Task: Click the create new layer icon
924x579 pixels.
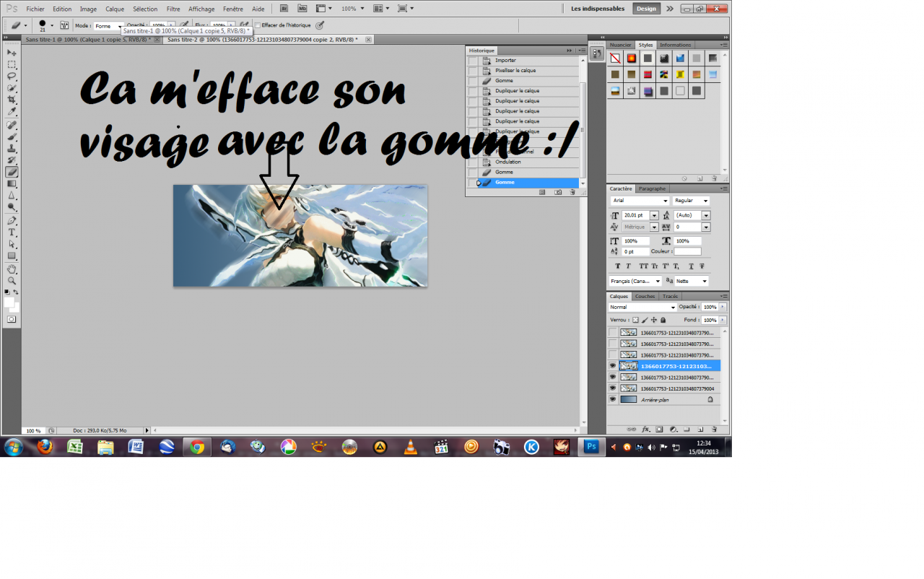Action: tap(700, 429)
